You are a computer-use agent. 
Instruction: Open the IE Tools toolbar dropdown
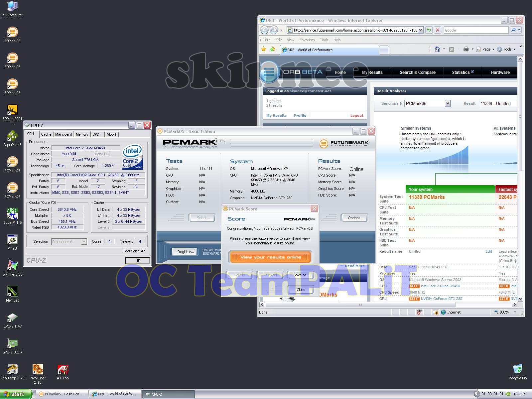(x=506, y=49)
